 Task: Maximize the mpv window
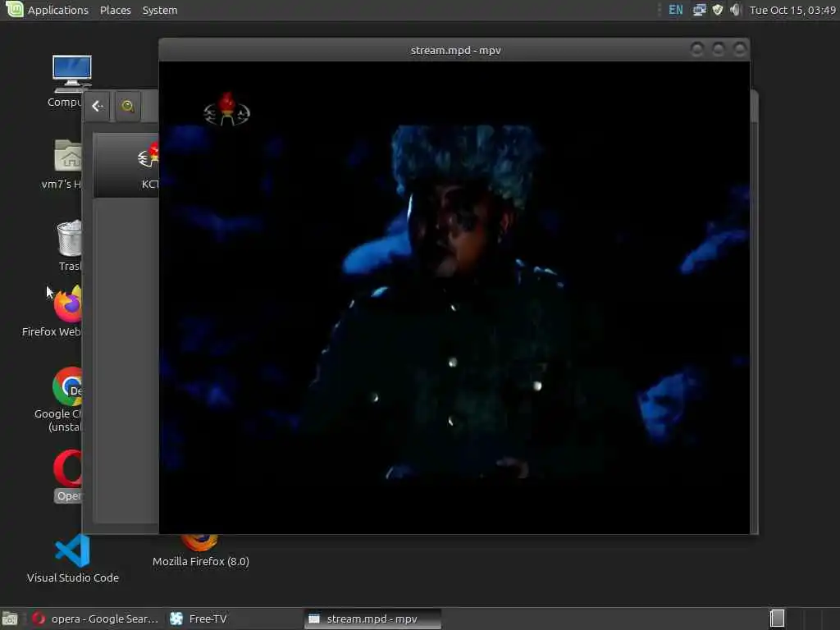(719, 50)
